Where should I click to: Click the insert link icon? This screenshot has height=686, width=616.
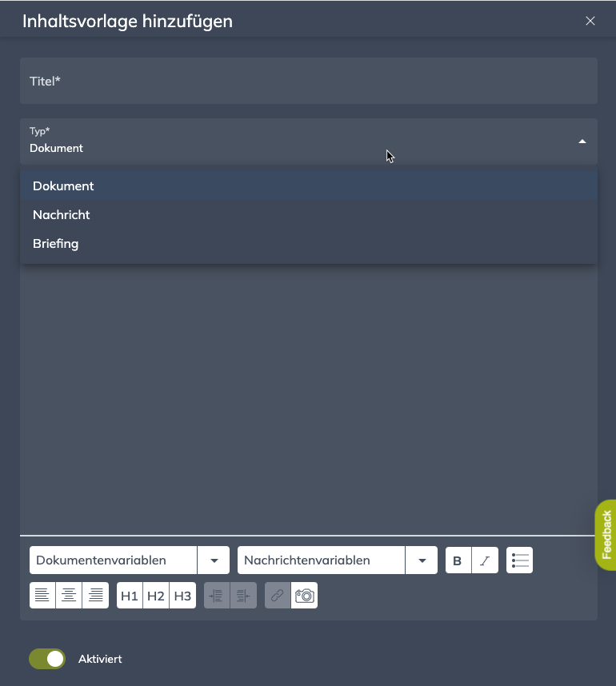(278, 596)
